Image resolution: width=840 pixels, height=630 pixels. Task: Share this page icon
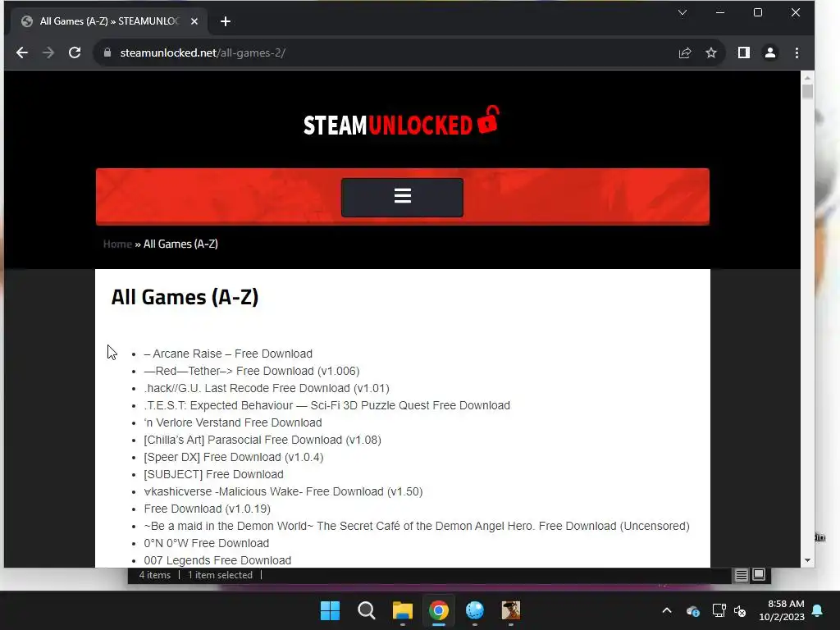[685, 52]
